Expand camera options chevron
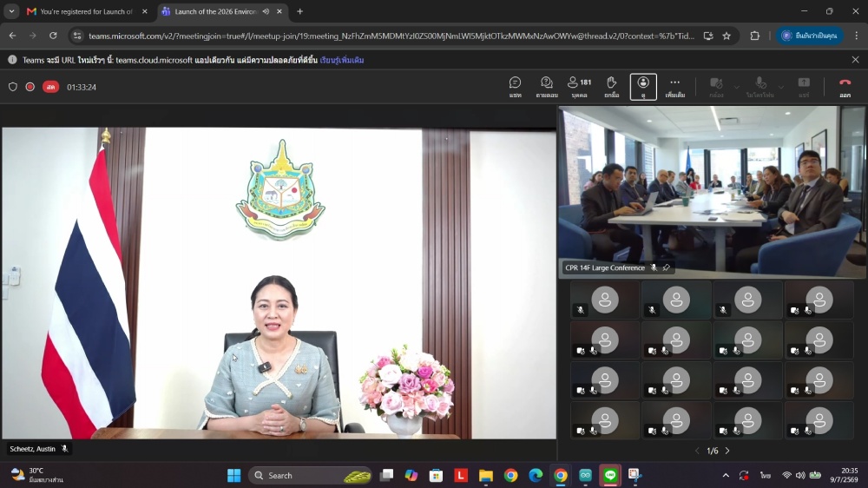 coord(736,87)
